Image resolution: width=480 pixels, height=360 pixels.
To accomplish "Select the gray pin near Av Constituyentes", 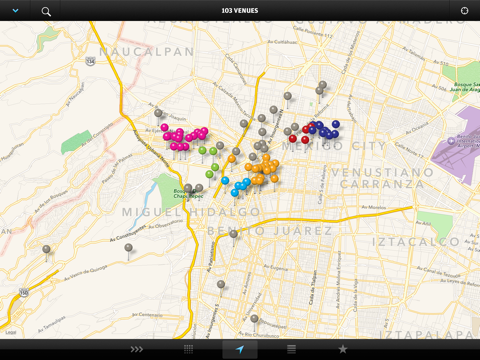I will pos(128,248).
